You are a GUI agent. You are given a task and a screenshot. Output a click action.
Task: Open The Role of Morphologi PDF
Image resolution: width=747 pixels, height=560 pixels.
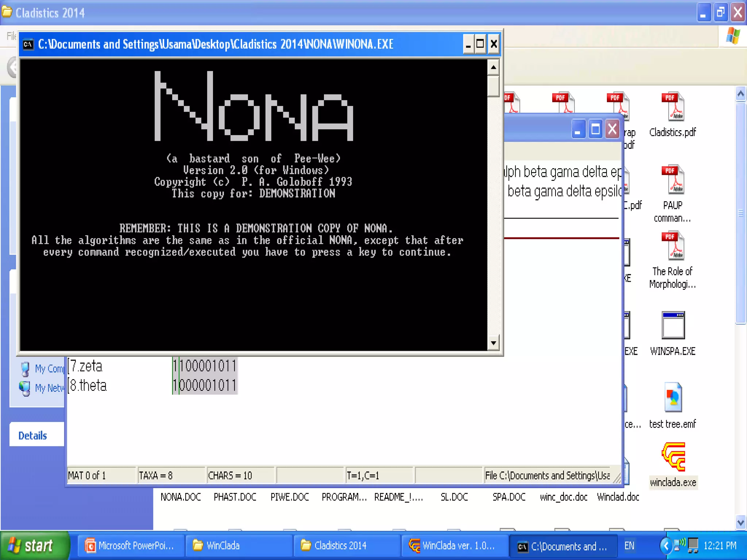pos(673,245)
